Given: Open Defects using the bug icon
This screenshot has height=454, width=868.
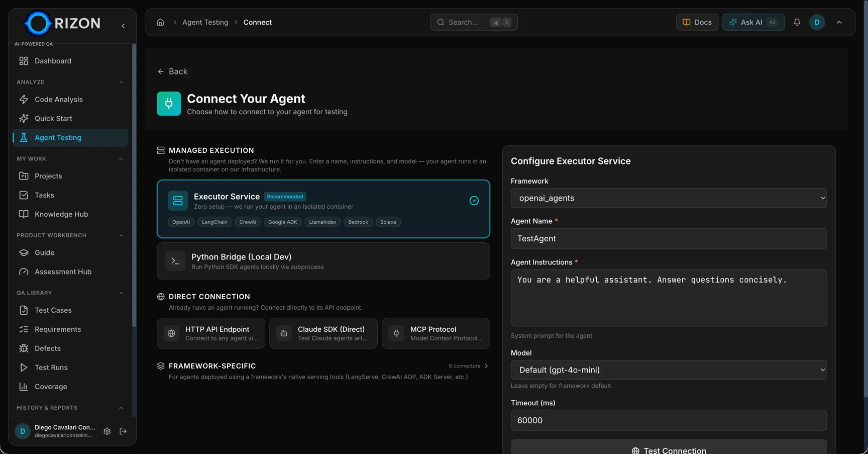Looking at the screenshot, I should pos(24,348).
